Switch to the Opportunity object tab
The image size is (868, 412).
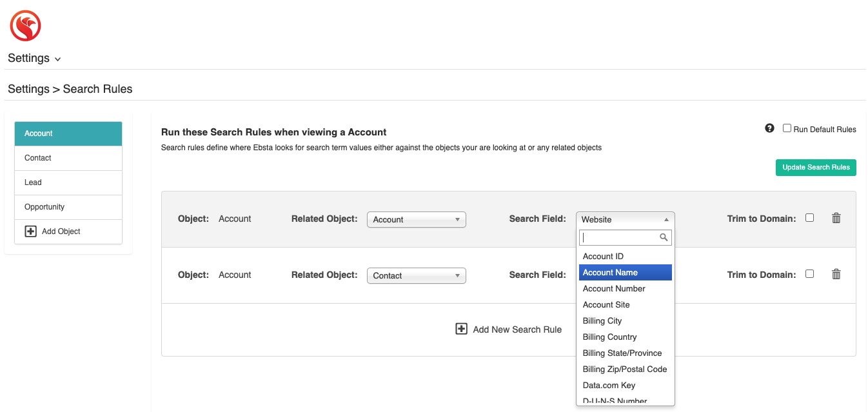(68, 207)
